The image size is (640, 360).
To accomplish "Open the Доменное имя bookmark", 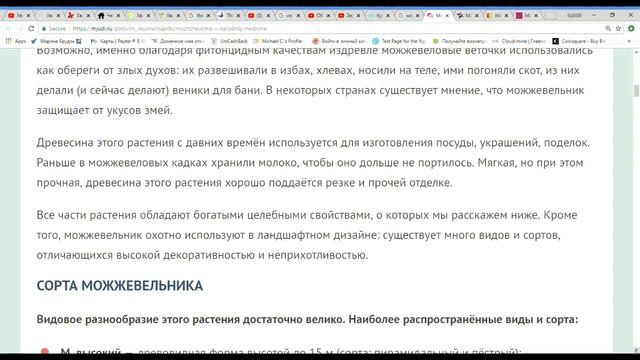I will (177, 41).
